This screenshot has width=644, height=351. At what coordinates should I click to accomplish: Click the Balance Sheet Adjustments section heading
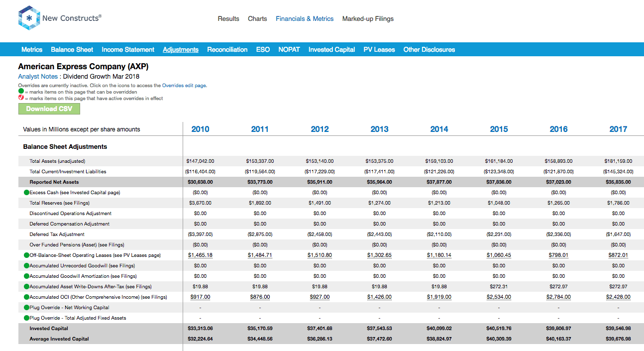pyautogui.click(x=65, y=147)
